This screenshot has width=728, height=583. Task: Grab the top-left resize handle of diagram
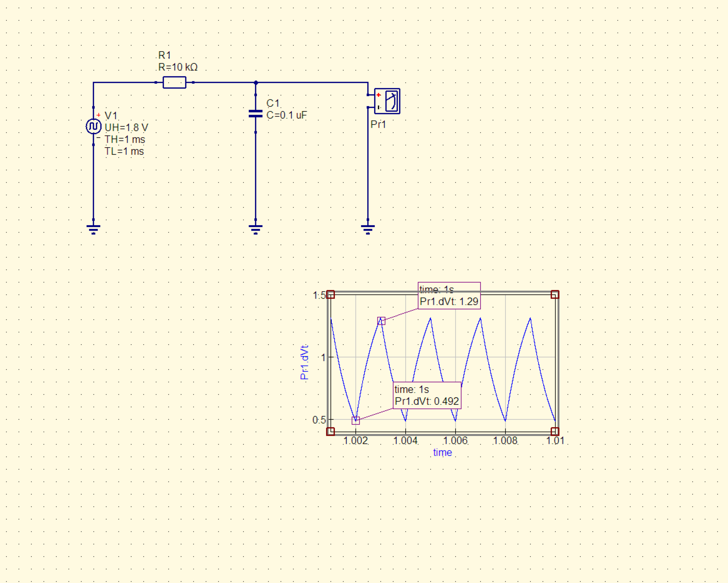pos(330,295)
